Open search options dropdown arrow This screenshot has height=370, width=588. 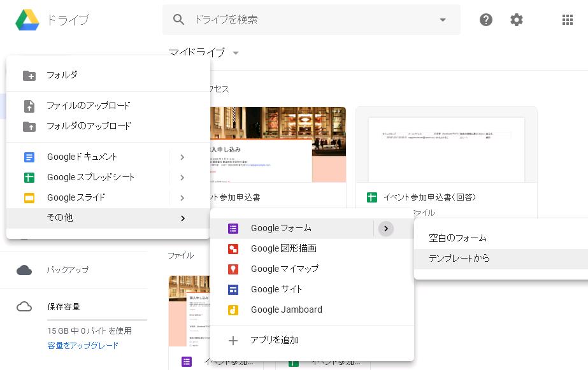(443, 20)
